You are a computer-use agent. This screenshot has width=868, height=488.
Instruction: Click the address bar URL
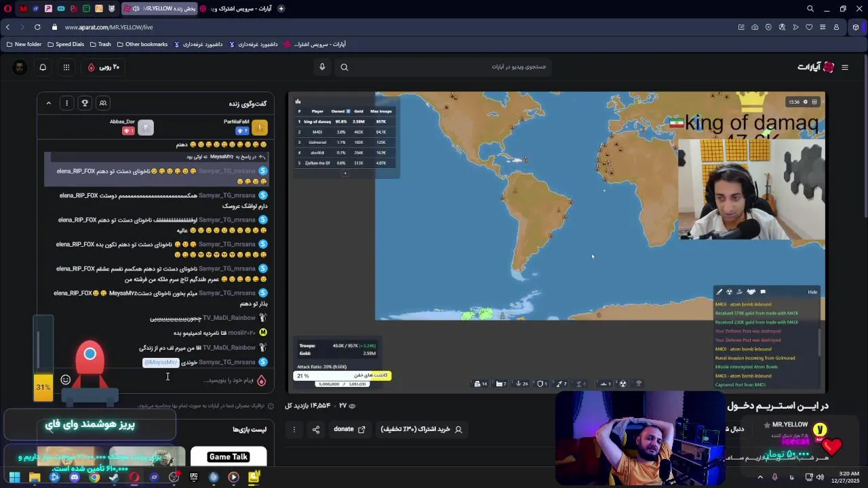click(x=109, y=27)
